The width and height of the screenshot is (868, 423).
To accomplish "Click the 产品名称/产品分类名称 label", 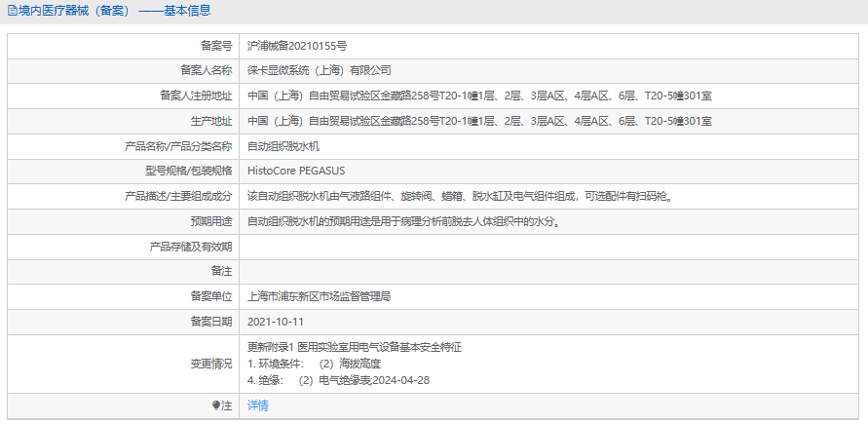I will [179, 147].
